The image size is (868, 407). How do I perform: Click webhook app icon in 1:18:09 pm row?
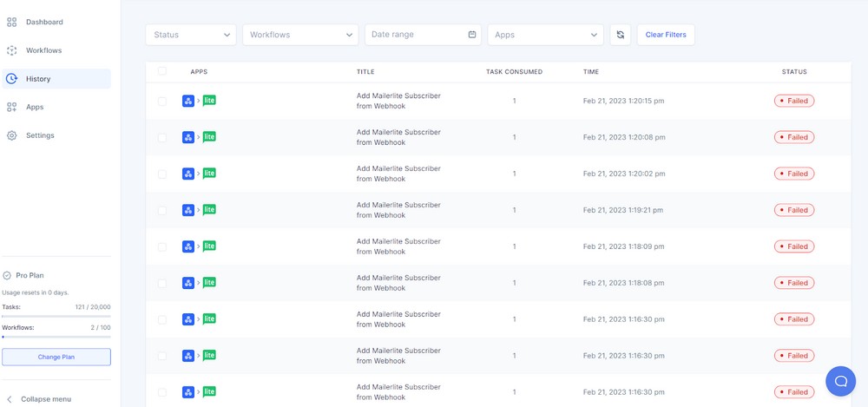click(x=188, y=247)
